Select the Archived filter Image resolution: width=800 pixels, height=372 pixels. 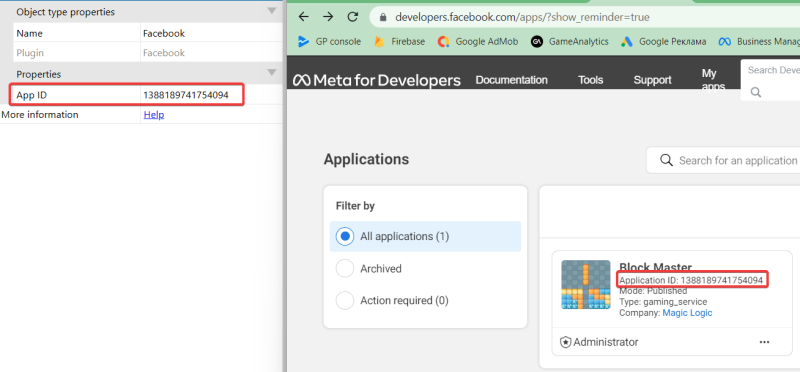click(369, 268)
